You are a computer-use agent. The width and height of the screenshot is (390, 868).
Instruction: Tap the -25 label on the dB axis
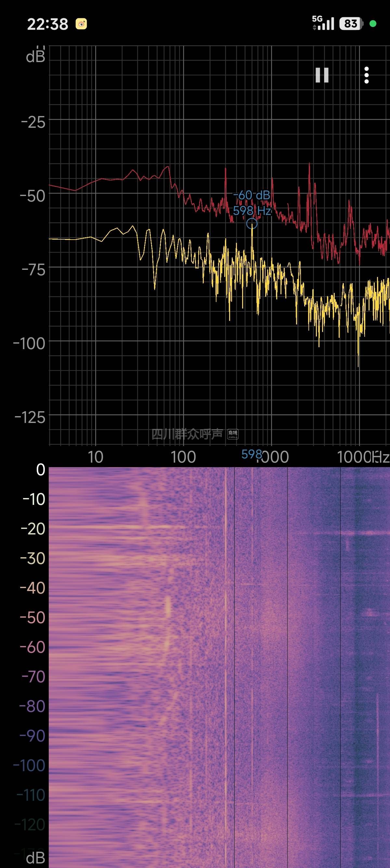(x=33, y=122)
